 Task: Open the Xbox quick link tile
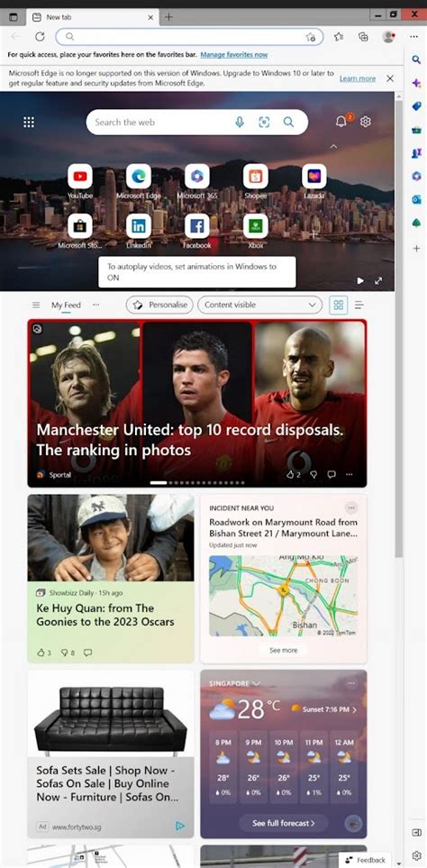pos(256,226)
